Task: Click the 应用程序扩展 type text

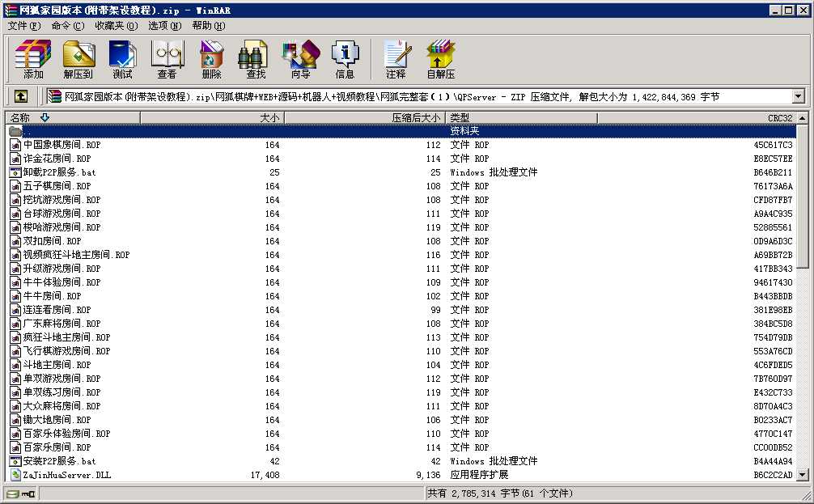Action: [479, 475]
